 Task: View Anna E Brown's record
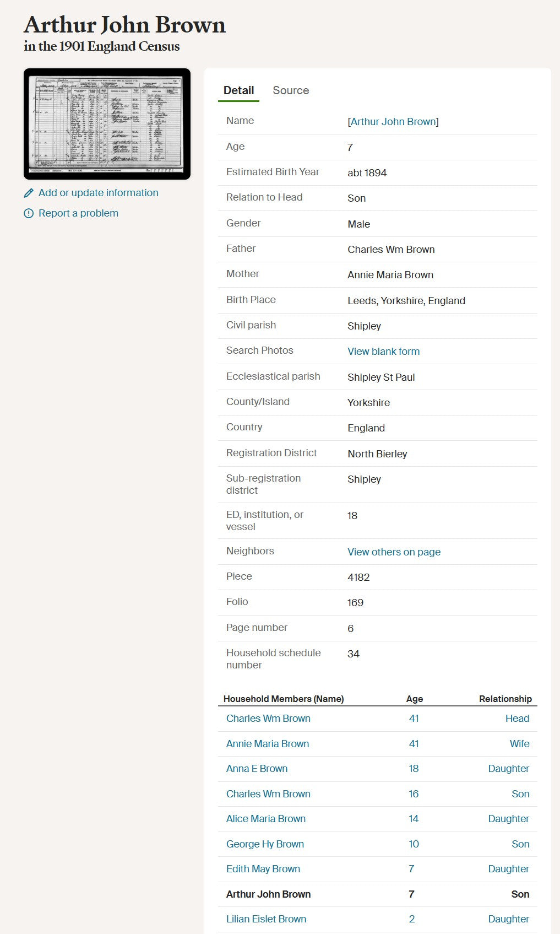coord(257,769)
